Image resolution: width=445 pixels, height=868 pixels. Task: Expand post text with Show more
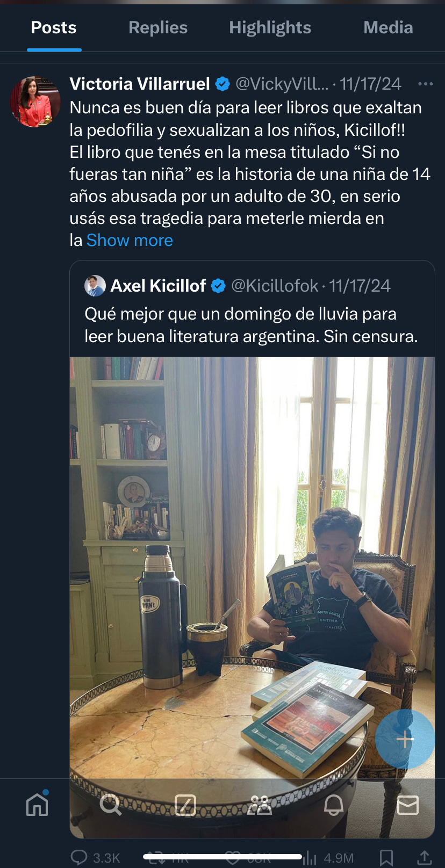tap(130, 240)
